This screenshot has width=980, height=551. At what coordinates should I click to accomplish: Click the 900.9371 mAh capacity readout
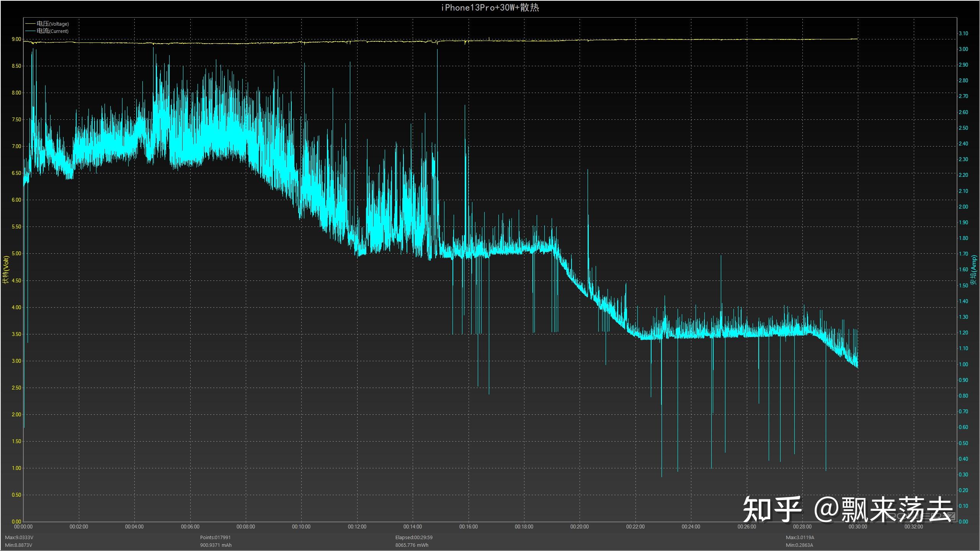point(216,545)
